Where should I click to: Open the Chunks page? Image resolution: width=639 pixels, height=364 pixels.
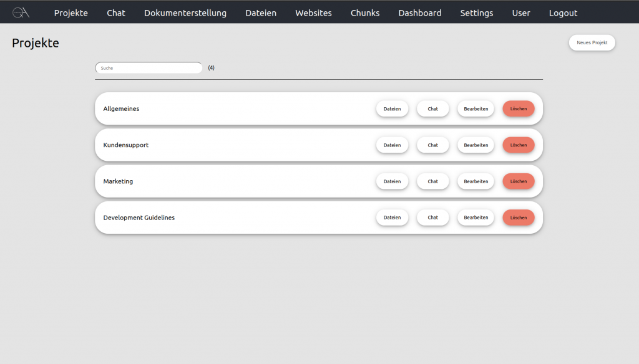point(365,13)
